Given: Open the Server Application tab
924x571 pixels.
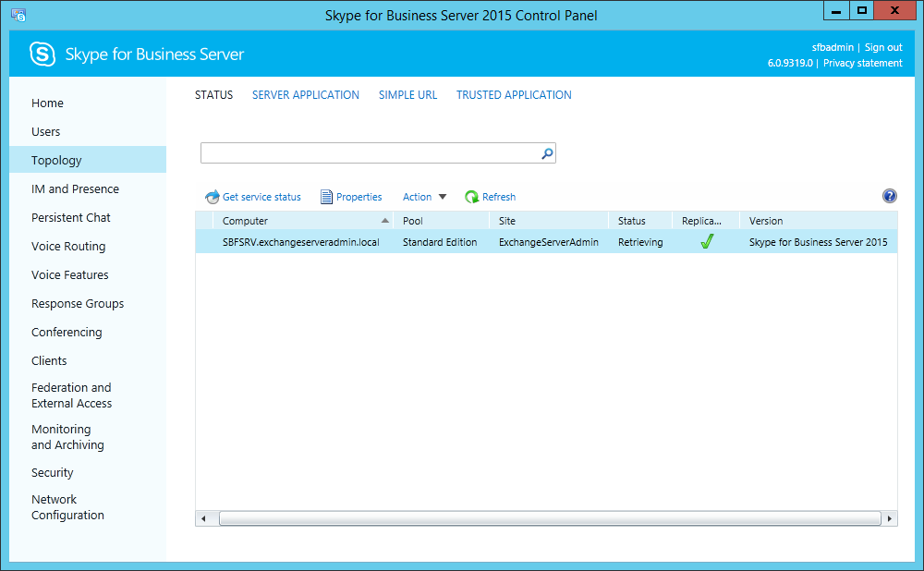Looking at the screenshot, I should coord(305,95).
